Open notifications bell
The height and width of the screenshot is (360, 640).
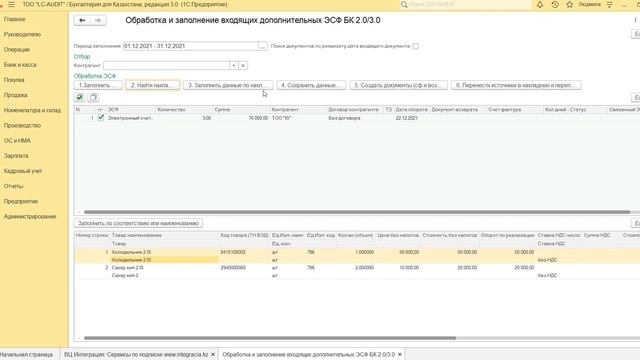pos(540,4)
